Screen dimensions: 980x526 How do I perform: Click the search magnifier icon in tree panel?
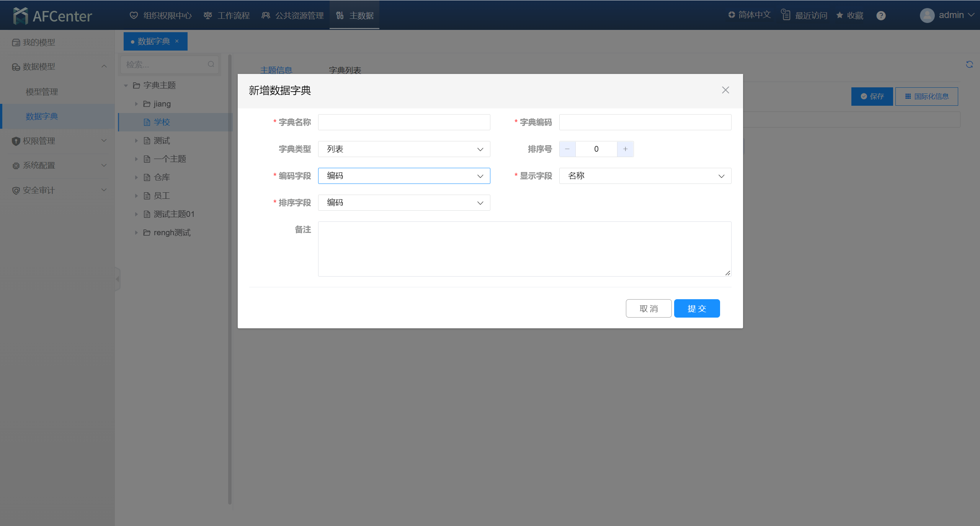point(211,64)
